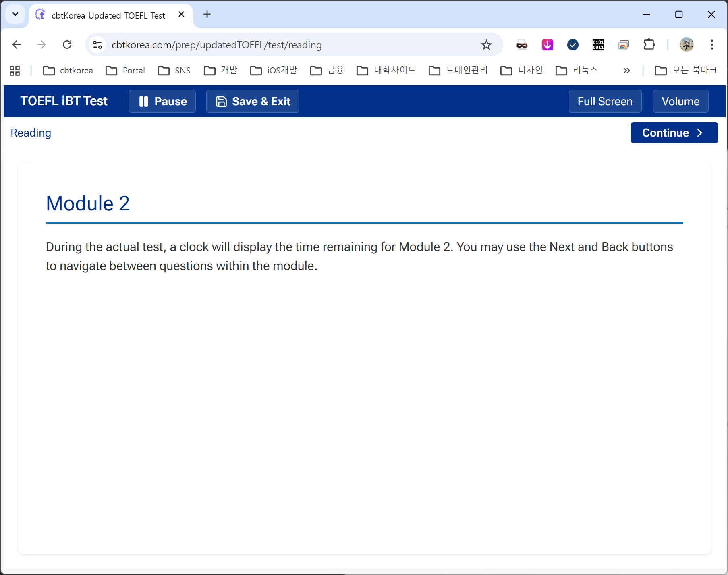Open the Volume control
The width and height of the screenshot is (728, 575).
(x=680, y=101)
